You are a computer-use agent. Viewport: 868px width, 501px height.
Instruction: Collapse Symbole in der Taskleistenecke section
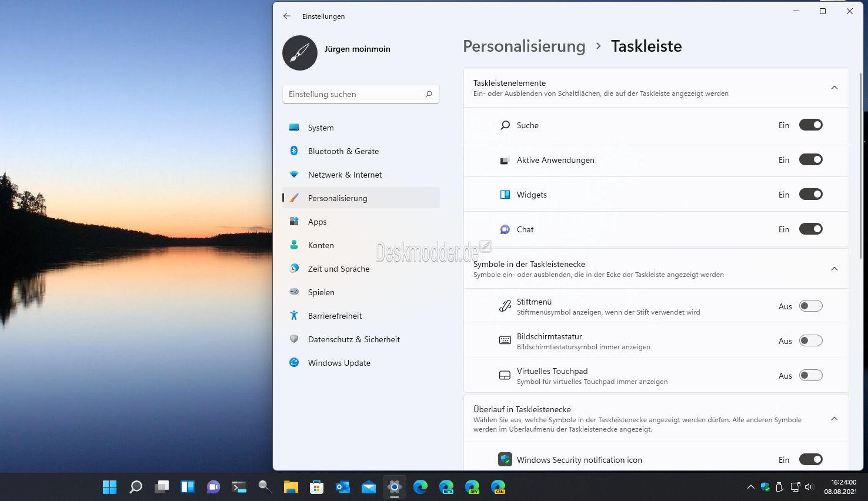[834, 269]
